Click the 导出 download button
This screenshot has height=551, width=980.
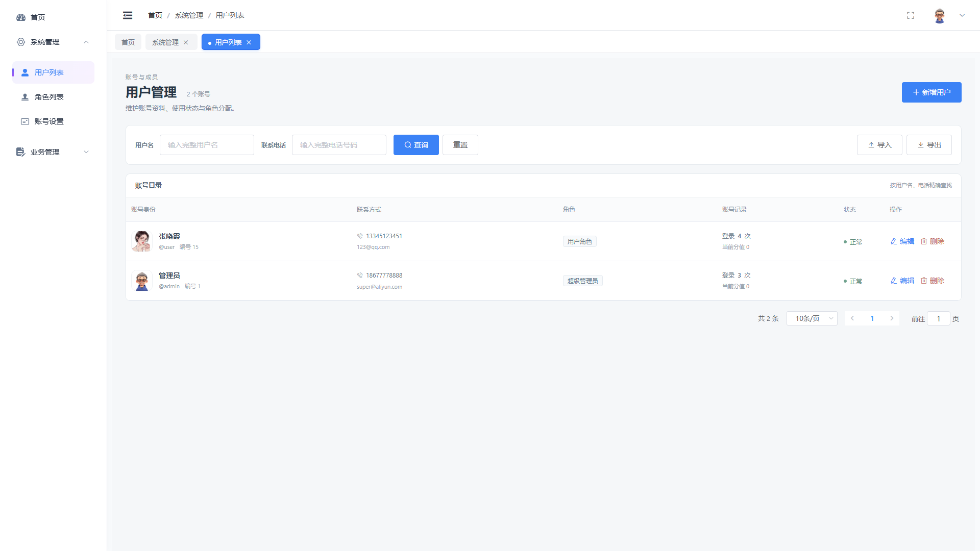pyautogui.click(x=929, y=145)
